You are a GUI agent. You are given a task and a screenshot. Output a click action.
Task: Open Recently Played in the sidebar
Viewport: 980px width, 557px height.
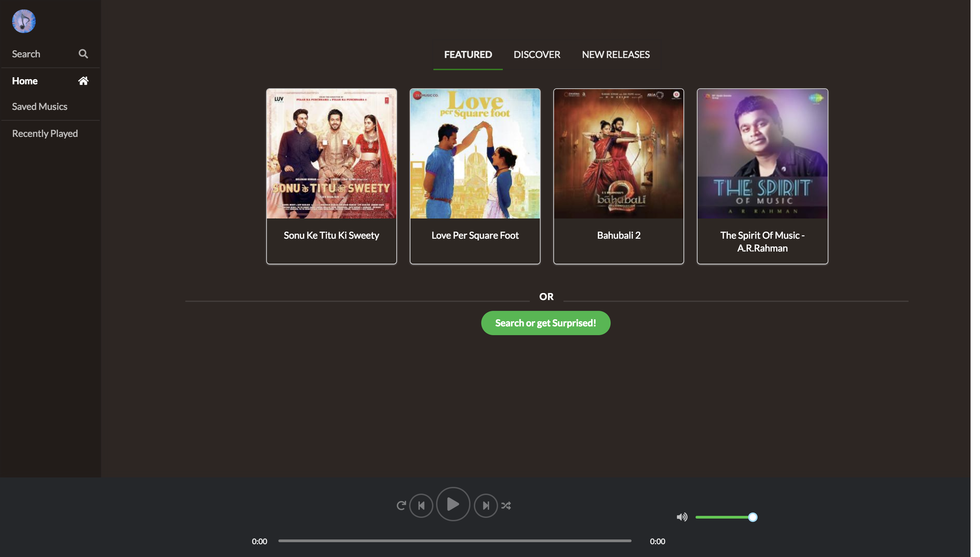pyautogui.click(x=51, y=134)
